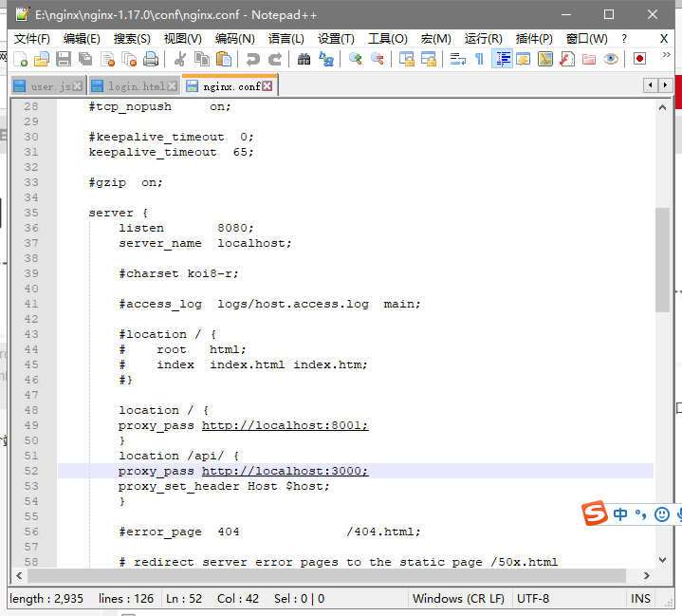
Task: Open the 设置(T) menu
Action: click(336, 39)
